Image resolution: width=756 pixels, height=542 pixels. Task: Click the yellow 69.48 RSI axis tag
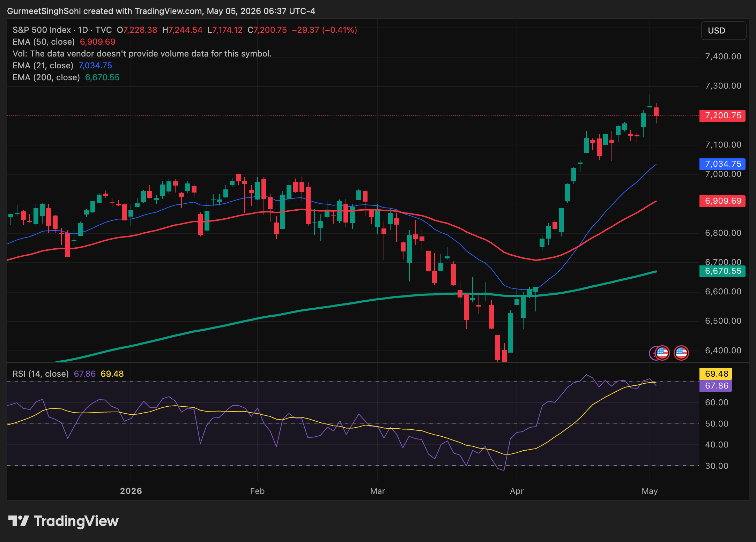pos(716,374)
